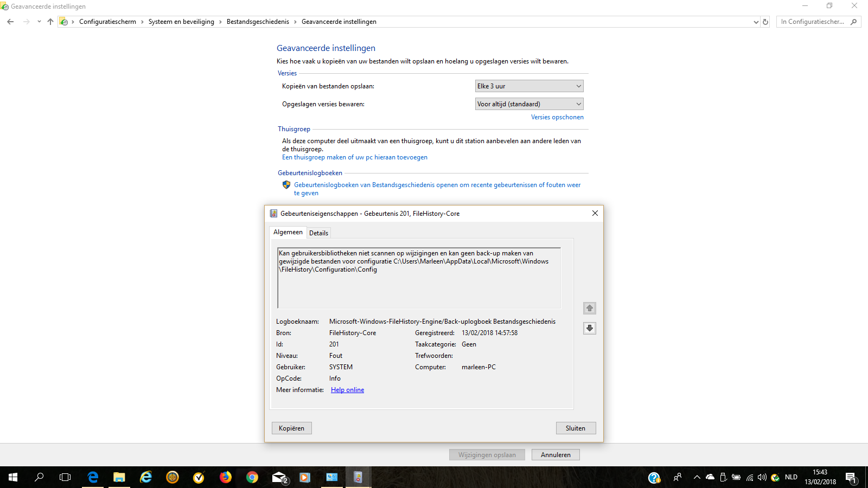Image resolution: width=868 pixels, height=488 pixels.
Task: Open Google Chrome in taskbar
Action: coord(252,477)
